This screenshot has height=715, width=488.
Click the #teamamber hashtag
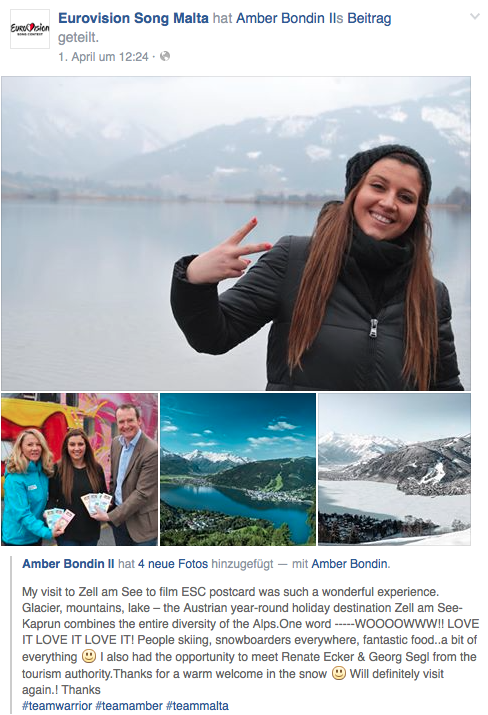(129, 706)
